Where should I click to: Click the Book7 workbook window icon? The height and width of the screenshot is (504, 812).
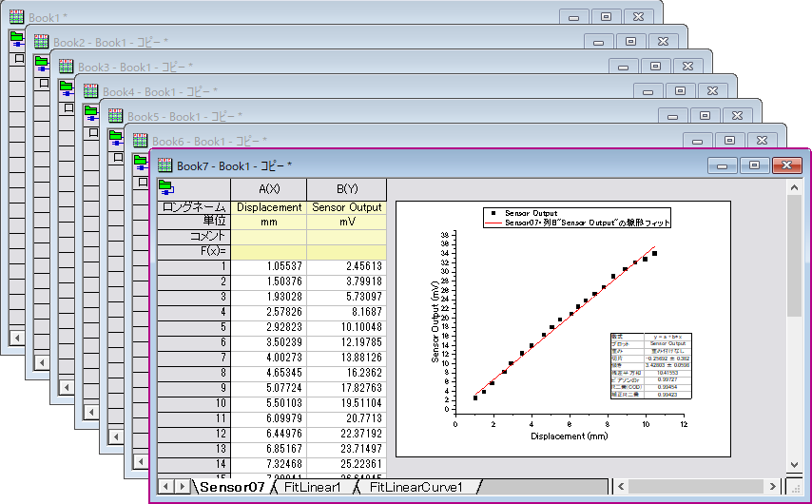coord(164,165)
